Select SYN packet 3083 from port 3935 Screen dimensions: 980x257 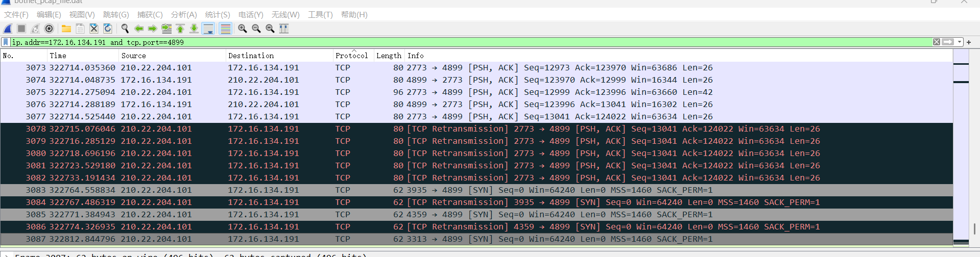tap(476, 190)
